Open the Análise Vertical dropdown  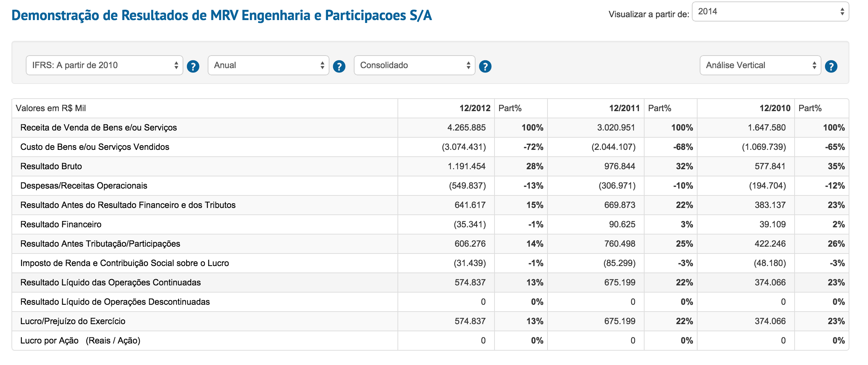point(761,65)
